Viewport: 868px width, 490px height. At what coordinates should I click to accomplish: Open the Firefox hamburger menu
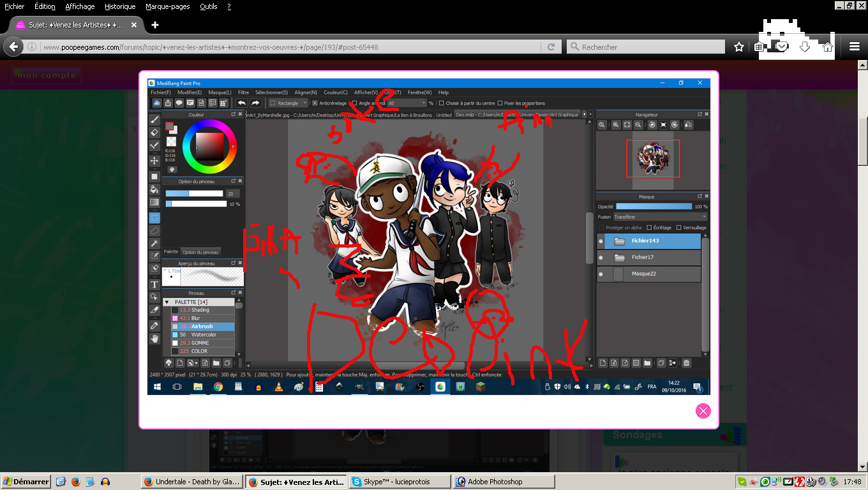point(855,47)
